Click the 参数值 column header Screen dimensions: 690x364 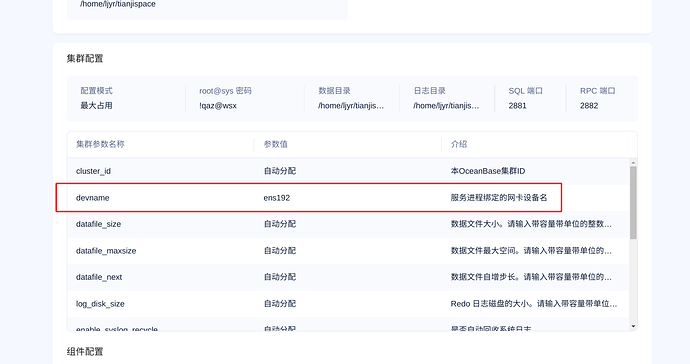pos(275,144)
